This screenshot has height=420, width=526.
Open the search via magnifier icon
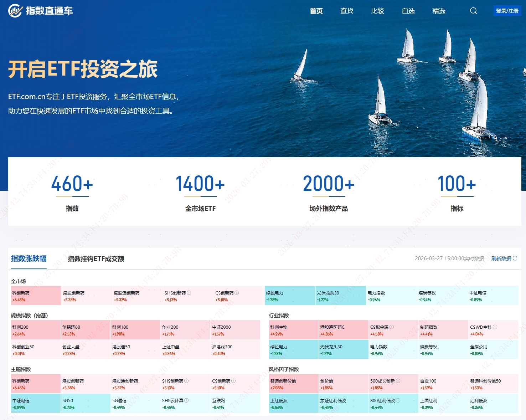[473, 11]
